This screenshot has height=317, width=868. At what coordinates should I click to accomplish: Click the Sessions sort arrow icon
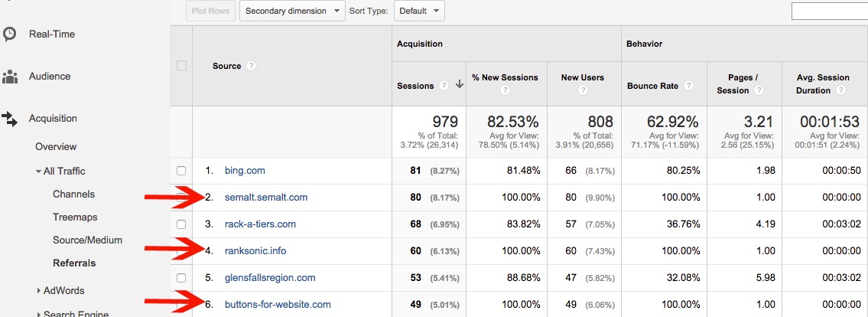460,85
